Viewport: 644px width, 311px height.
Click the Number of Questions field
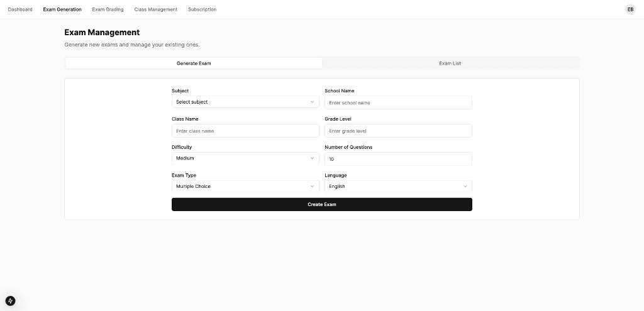[x=397, y=159]
